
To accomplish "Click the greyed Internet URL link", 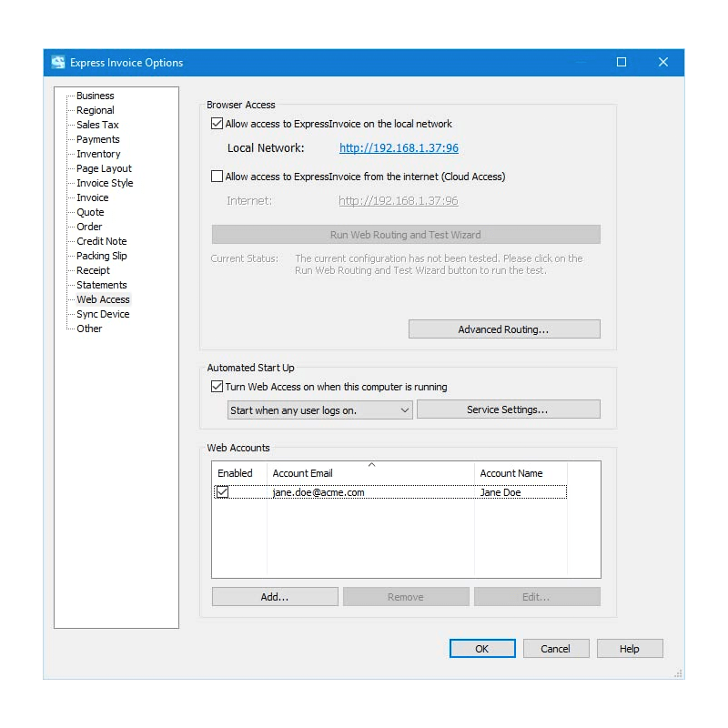I will (x=399, y=200).
